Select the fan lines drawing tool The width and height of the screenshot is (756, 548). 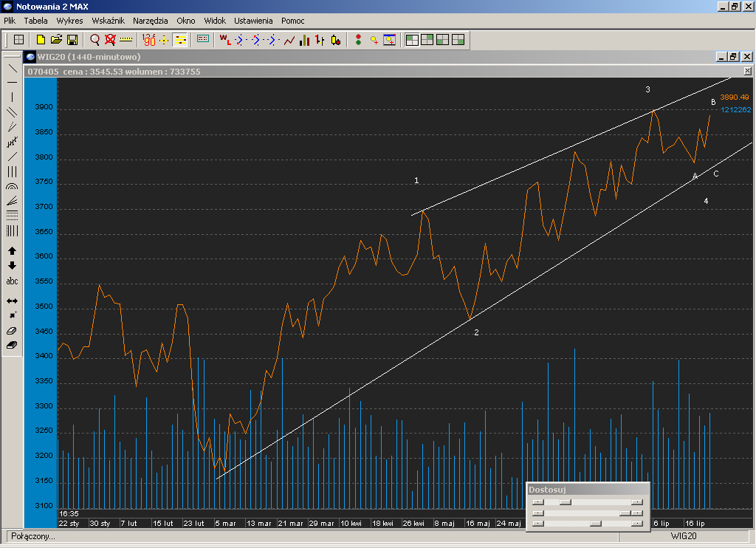[x=12, y=201]
